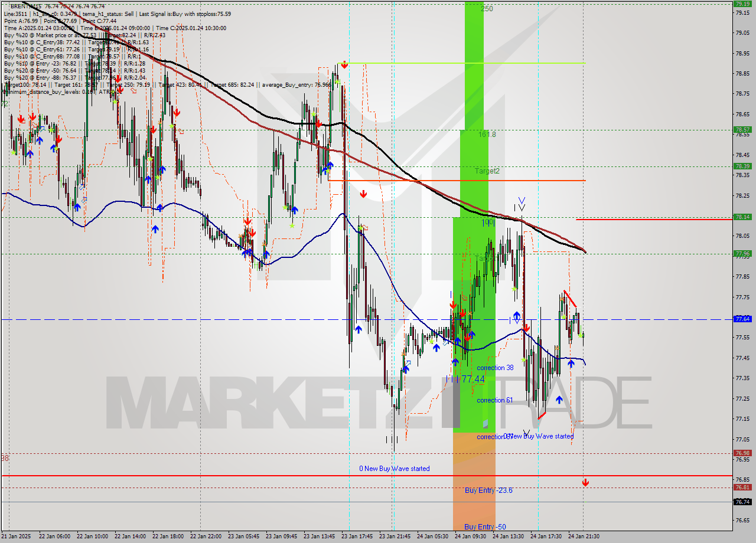Click the green 78.57 price tag
The width and height of the screenshot is (756, 543).
coord(742,130)
